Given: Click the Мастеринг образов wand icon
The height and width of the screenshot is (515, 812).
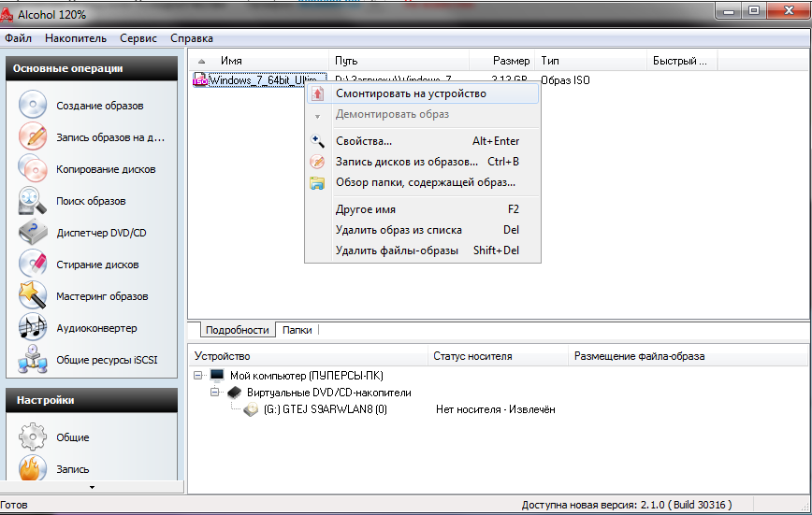Looking at the screenshot, I should tap(33, 295).
